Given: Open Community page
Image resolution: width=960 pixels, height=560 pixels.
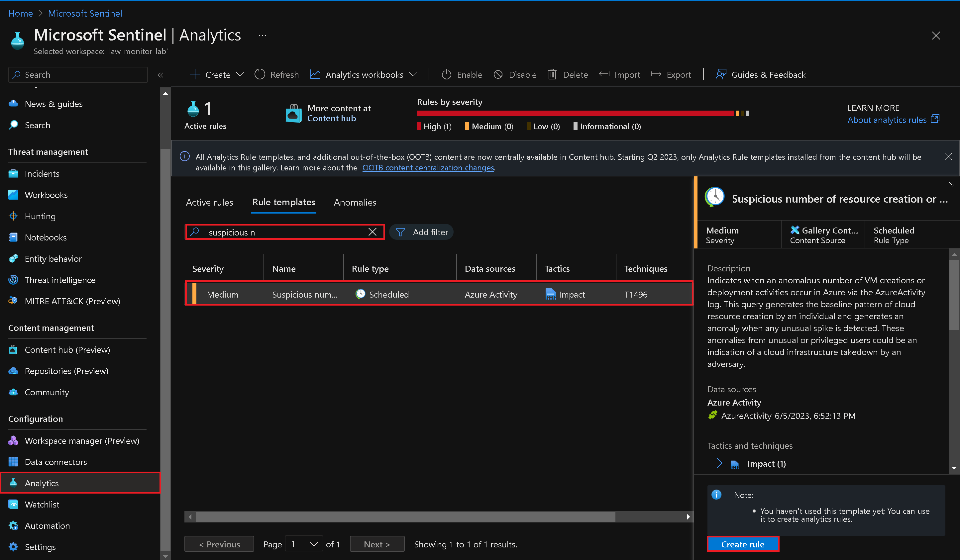Looking at the screenshot, I should tap(47, 392).
